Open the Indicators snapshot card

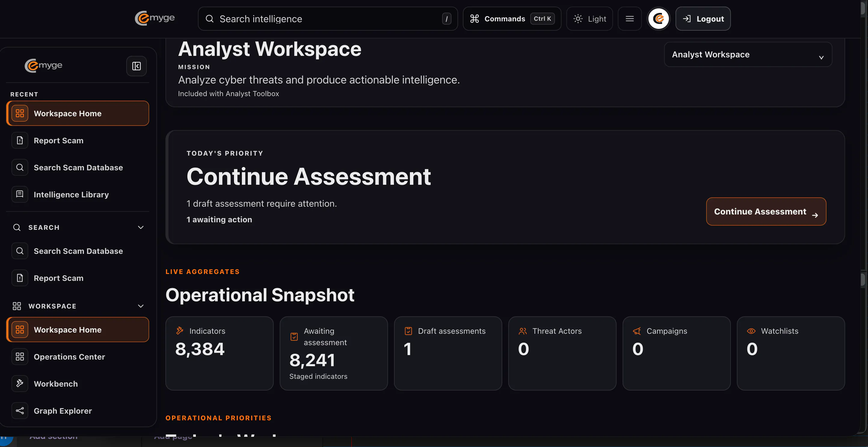(x=219, y=353)
